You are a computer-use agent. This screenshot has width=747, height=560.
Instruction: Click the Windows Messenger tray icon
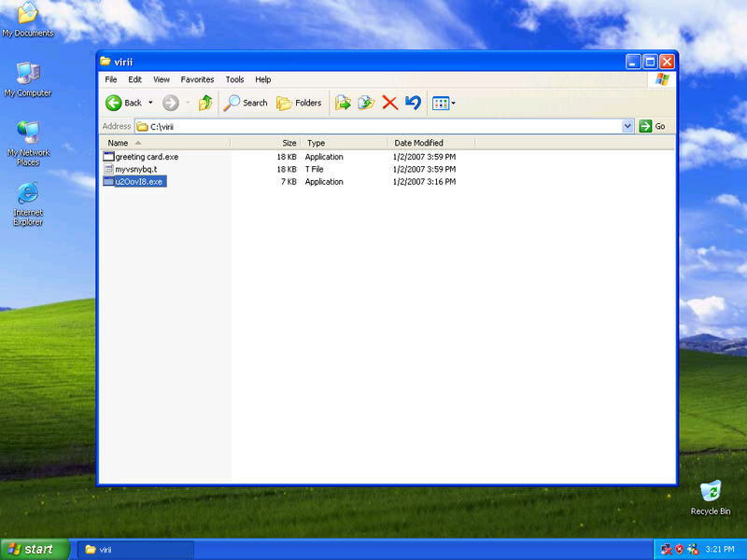point(693,550)
